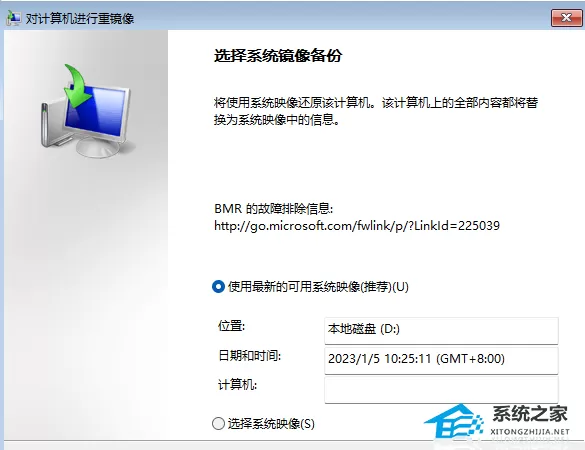Screen dimensions: 585x450
Task: Click the blue monitor screen in the illustration
Action: tap(96, 112)
